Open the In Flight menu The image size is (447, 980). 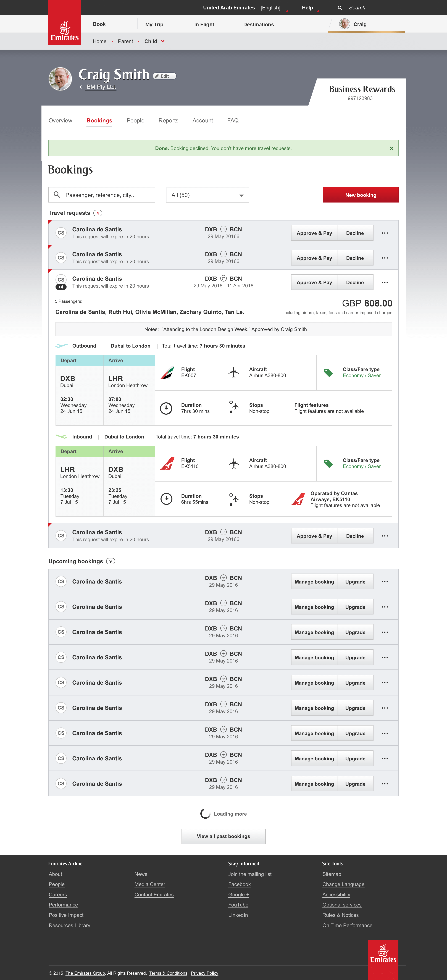click(204, 24)
